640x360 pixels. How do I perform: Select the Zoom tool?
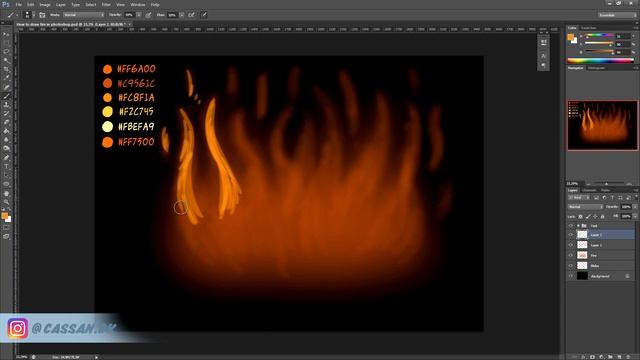pos(6,202)
